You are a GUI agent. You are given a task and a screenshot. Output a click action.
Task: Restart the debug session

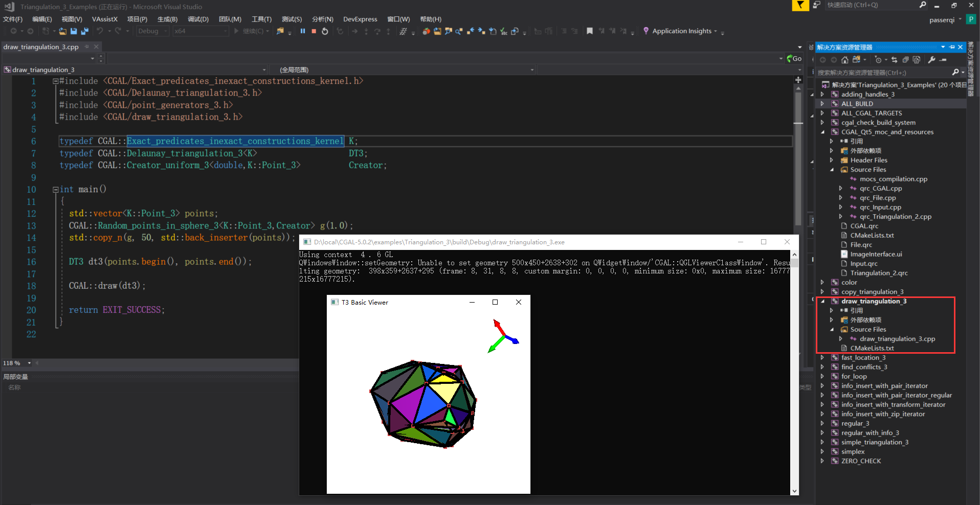click(x=325, y=31)
